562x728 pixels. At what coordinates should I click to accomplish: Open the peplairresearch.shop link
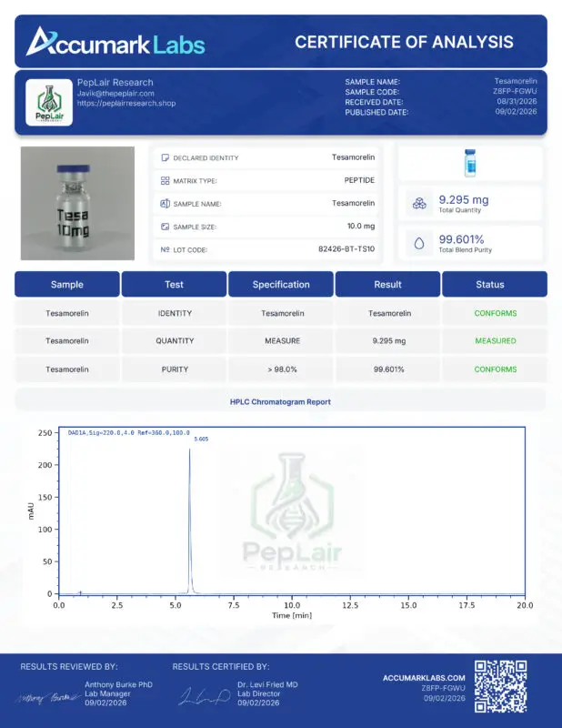[126, 103]
